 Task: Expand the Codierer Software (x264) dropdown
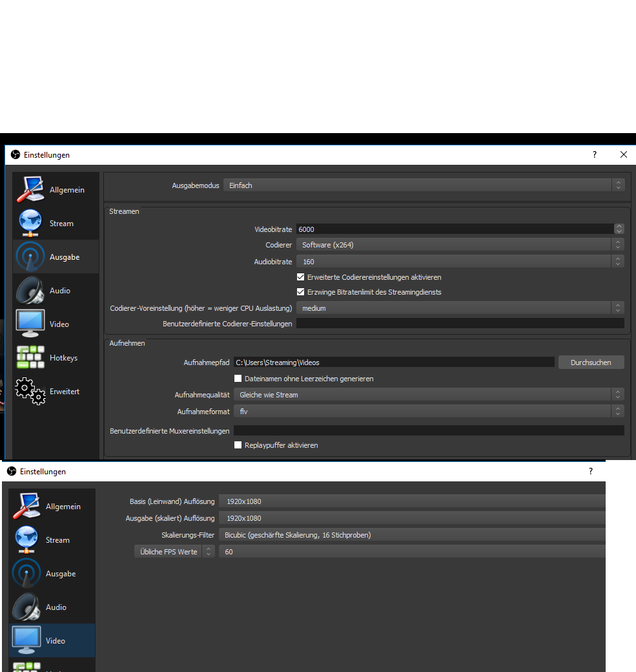tap(460, 245)
